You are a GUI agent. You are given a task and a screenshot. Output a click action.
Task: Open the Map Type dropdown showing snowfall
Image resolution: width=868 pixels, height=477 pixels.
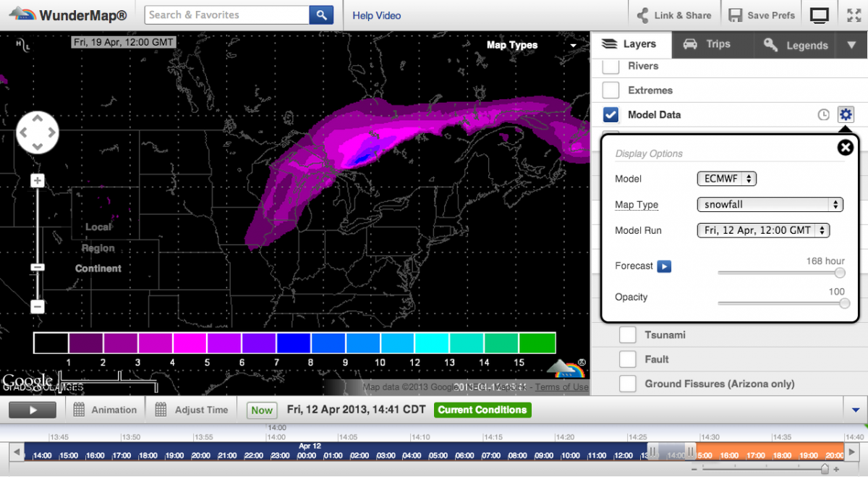click(770, 205)
